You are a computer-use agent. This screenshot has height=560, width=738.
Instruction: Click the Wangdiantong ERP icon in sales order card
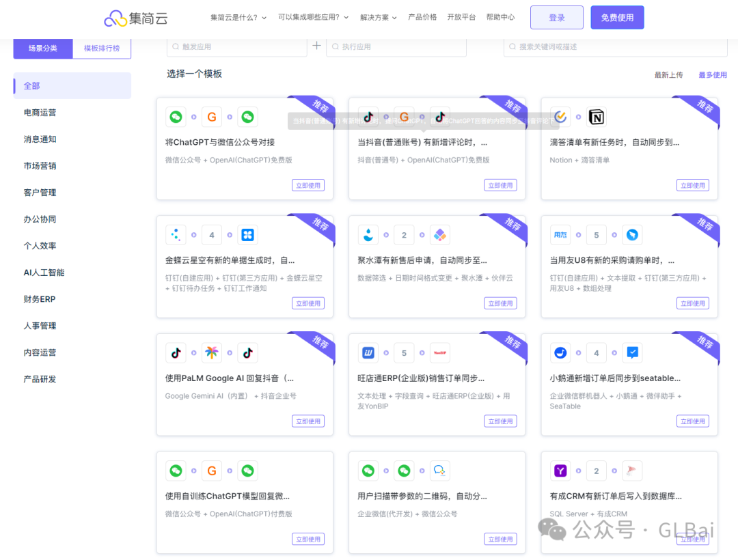pos(368,353)
